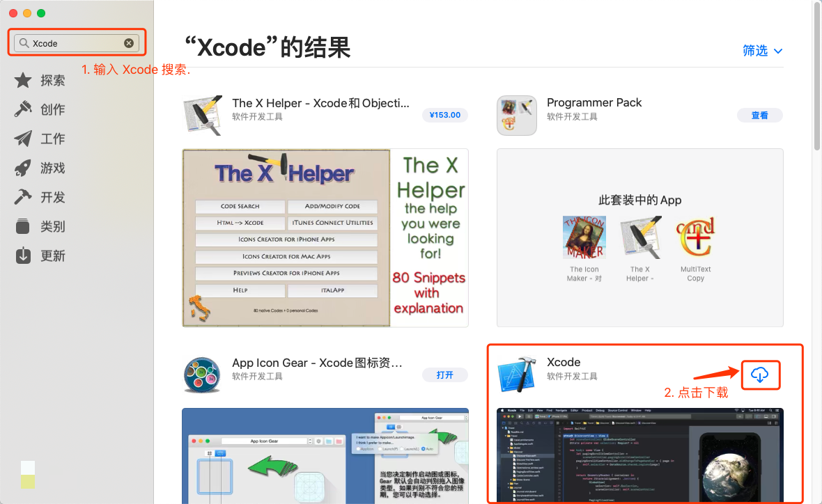Viewport: 822px width, 504px height.
Task: Click 查看 button for Programmer Pack
Action: 759,116
